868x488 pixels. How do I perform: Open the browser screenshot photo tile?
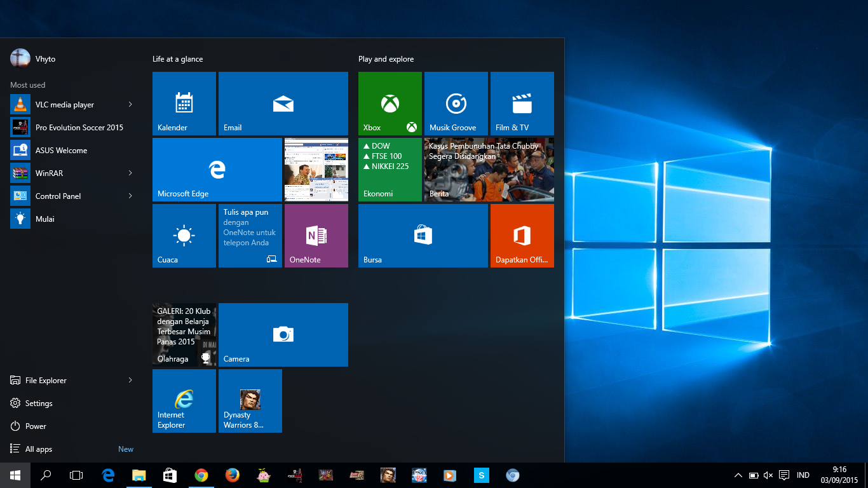316,170
